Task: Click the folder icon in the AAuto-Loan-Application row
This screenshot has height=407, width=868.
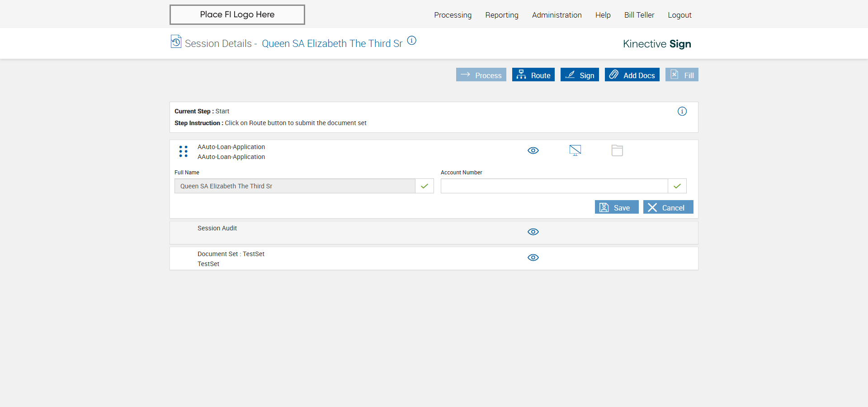Action: (x=617, y=150)
